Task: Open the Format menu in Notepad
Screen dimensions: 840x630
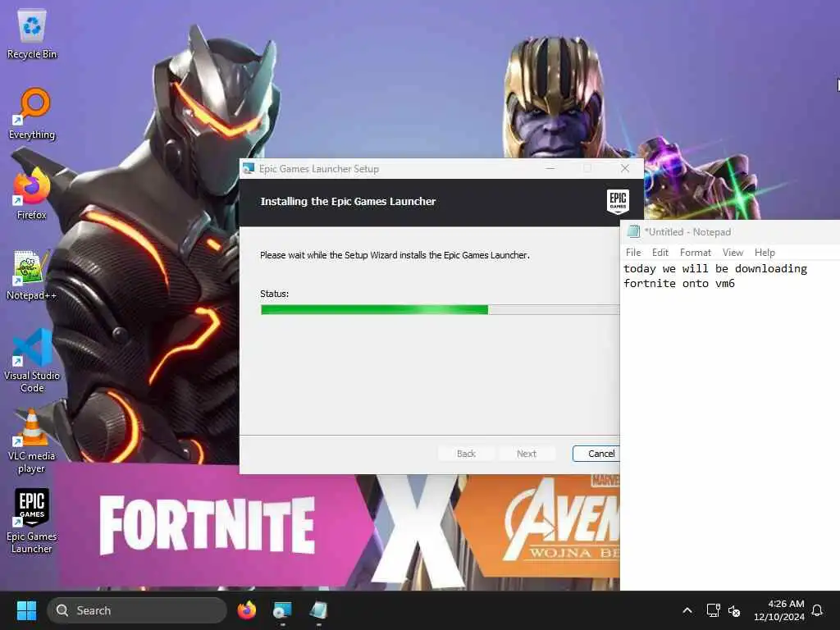Action: 696,253
